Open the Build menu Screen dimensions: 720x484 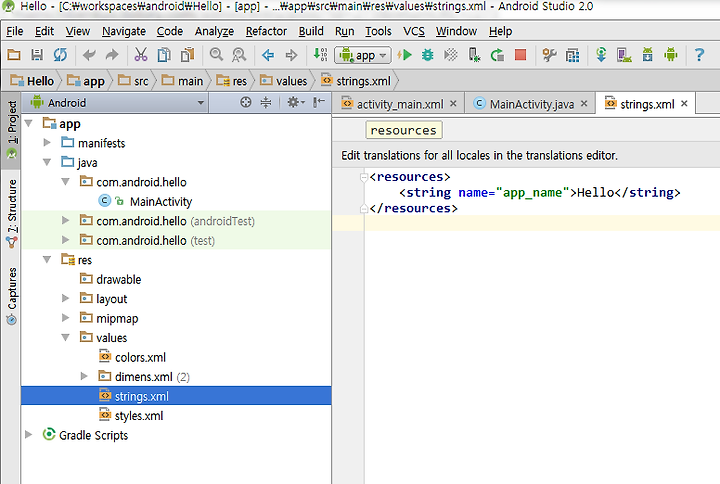click(311, 31)
